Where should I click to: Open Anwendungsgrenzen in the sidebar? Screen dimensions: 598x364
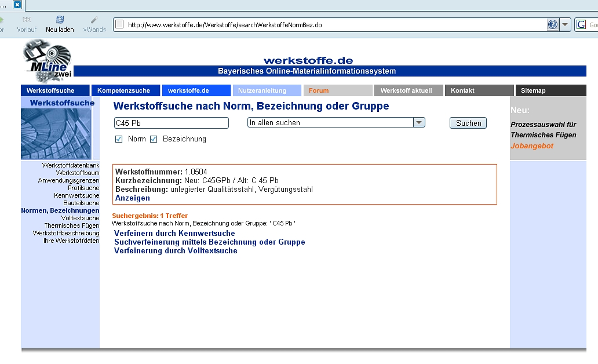(x=68, y=180)
